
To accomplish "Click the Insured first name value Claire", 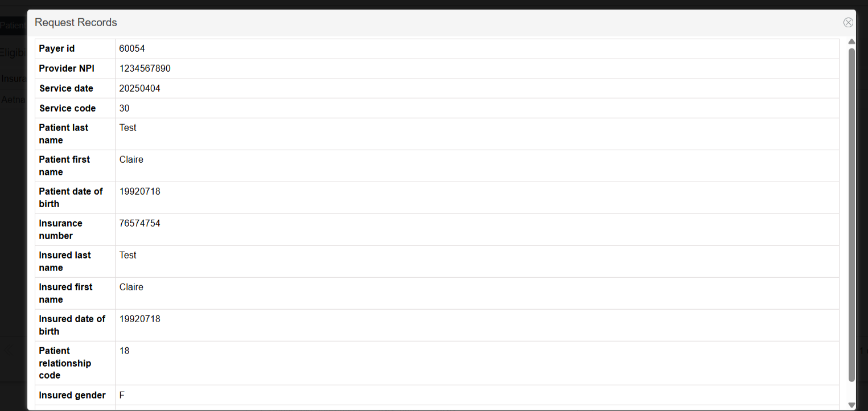I will 131,287.
